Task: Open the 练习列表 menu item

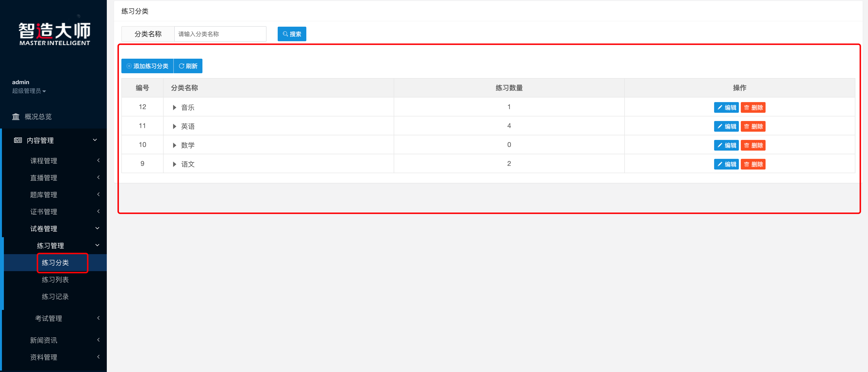Action: [55, 279]
